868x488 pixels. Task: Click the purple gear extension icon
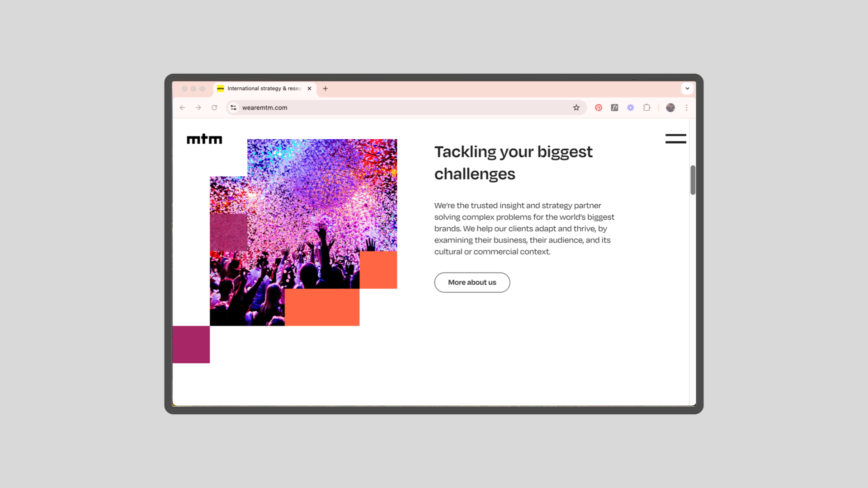(630, 108)
